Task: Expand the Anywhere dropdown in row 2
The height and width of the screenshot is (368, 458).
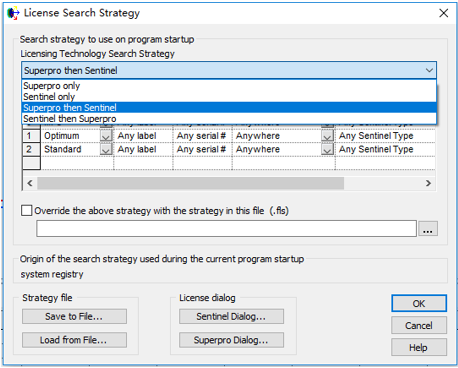Action: (x=327, y=149)
